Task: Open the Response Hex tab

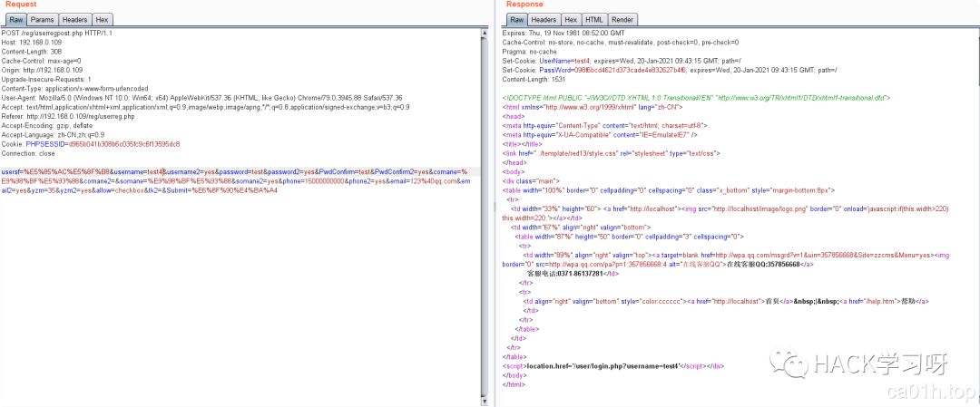Action: pyautogui.click(x=571, y=19)
